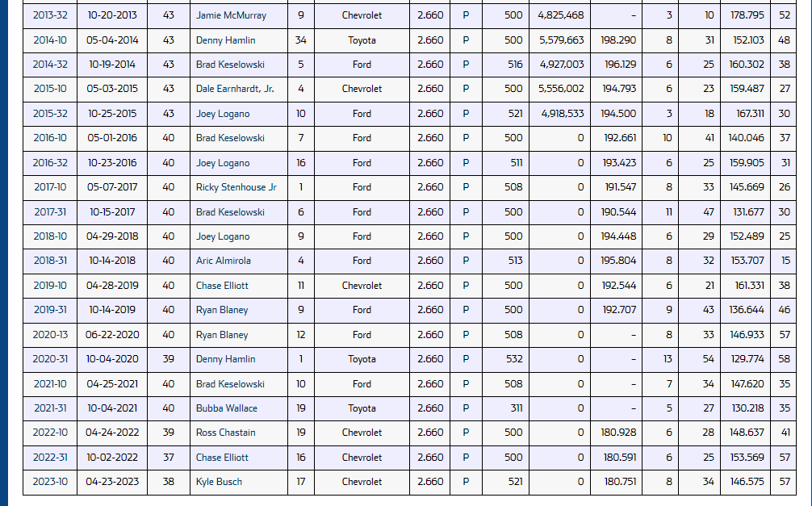Select Dale Earnhardt, Jr. driver link
This screenshot has width=812, height=506.
click(x=235, y=89)
